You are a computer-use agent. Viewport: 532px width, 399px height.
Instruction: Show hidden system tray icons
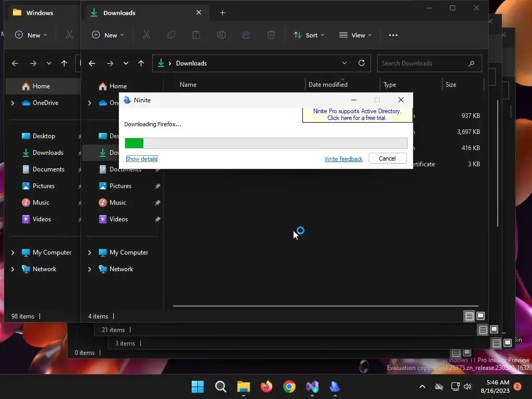422,387
